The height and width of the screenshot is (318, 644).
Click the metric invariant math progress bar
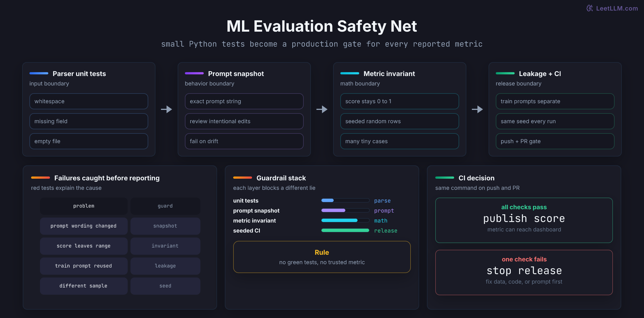pos(345,220)
